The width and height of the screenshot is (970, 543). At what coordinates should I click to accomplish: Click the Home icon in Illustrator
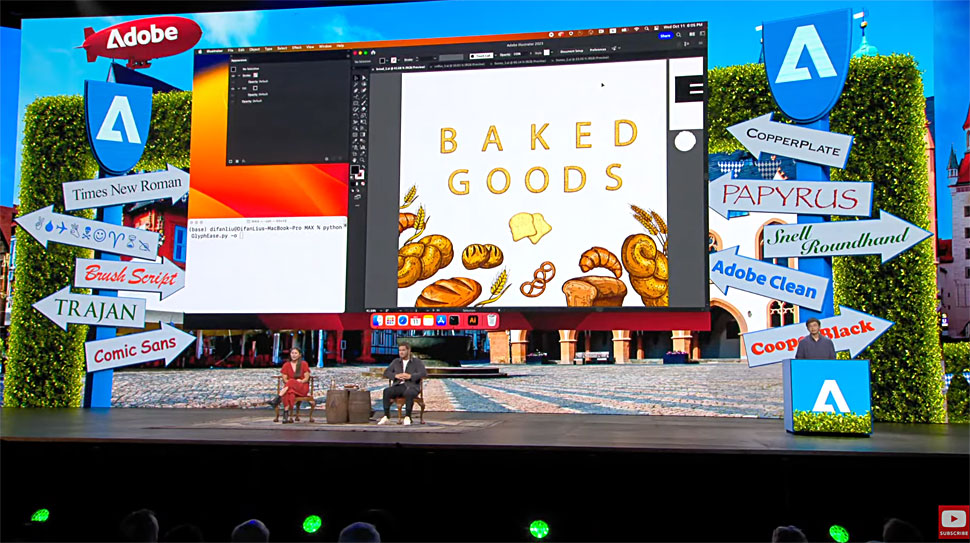coord(373,53)
